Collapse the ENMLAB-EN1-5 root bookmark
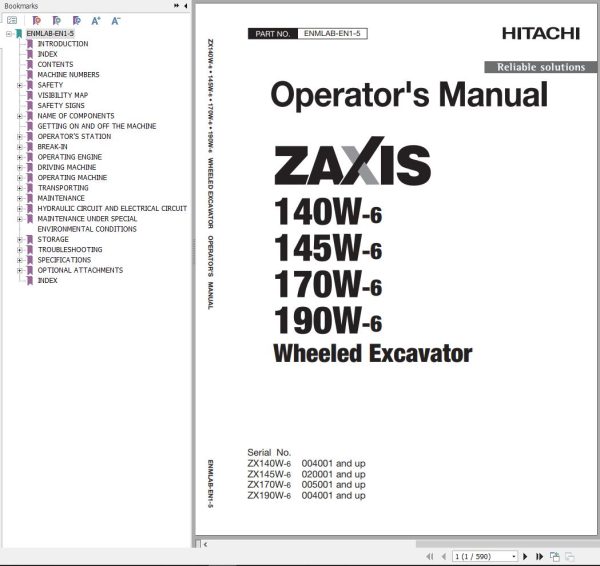The width and height of the screenshot is (600, 566). point(9,34)
